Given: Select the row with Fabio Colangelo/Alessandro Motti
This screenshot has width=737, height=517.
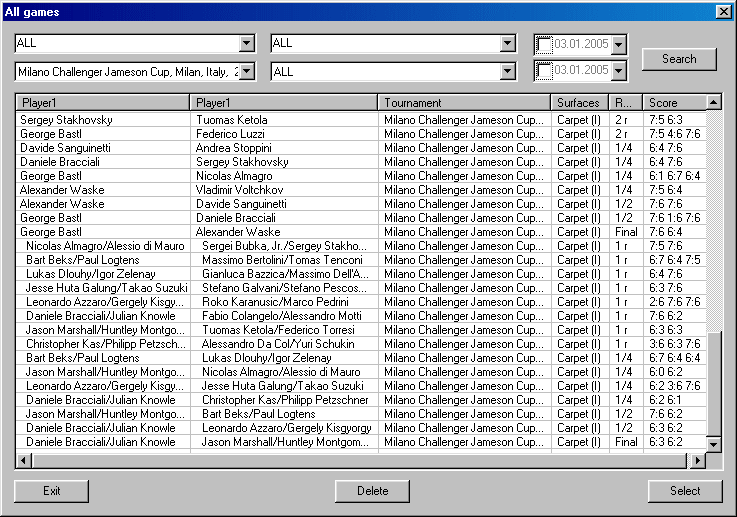Looking at the screenshot, I should point(361,316).
